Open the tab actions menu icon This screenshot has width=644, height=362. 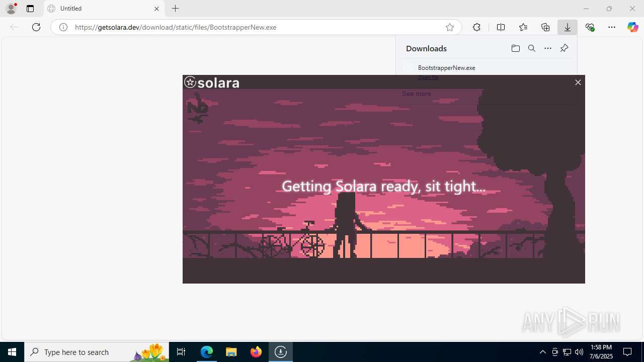pos(30,9)
